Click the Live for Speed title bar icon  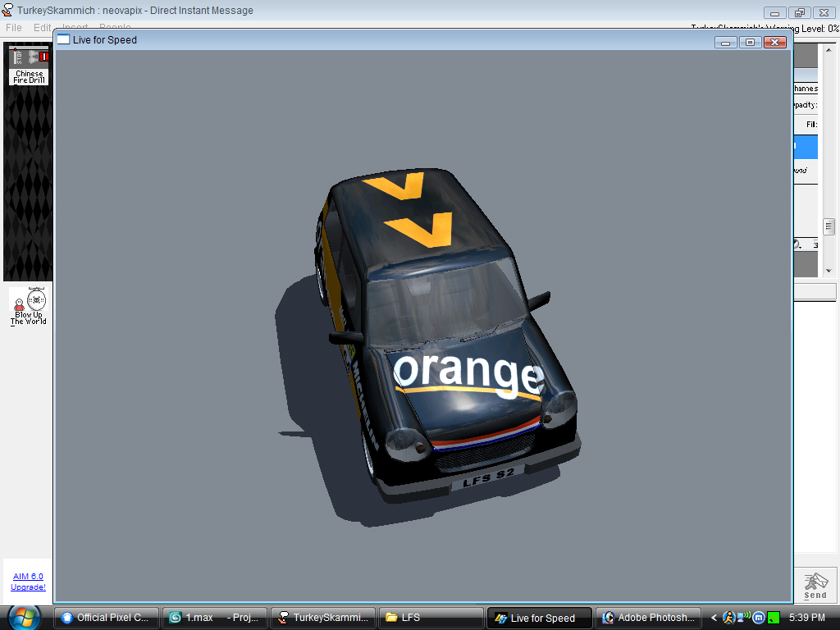click(63, 39)
